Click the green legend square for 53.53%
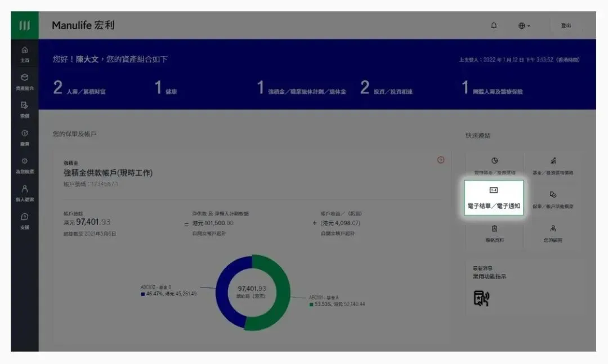608x364 pixels. pos(311,305)
